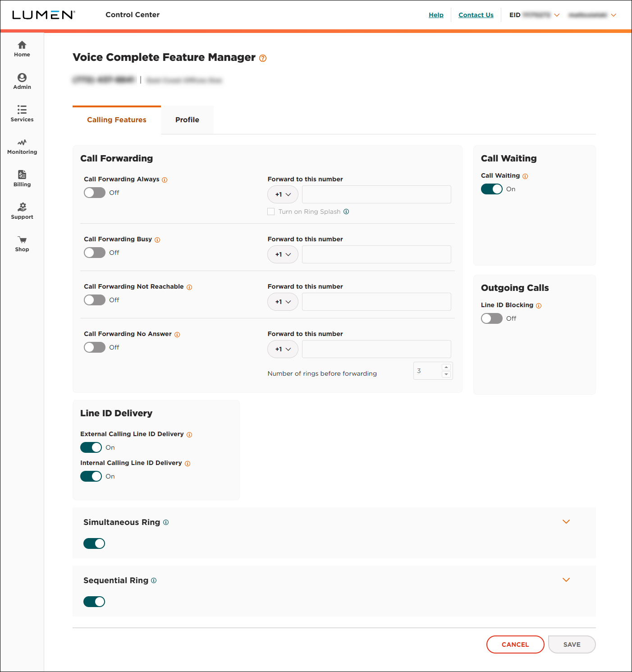Enable Line ID Blocking
The height and width of the screenshot is (672, 632).
(x=491, y=318)
